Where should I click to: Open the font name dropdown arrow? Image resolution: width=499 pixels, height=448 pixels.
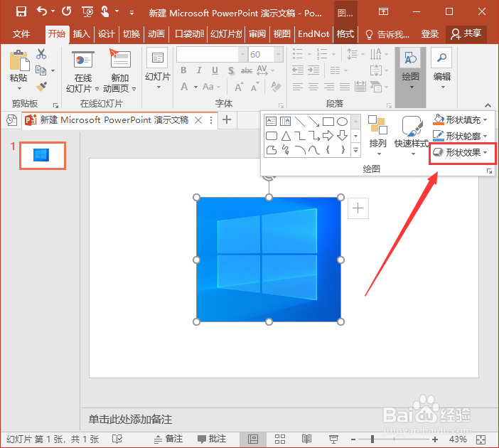point(243,55)
